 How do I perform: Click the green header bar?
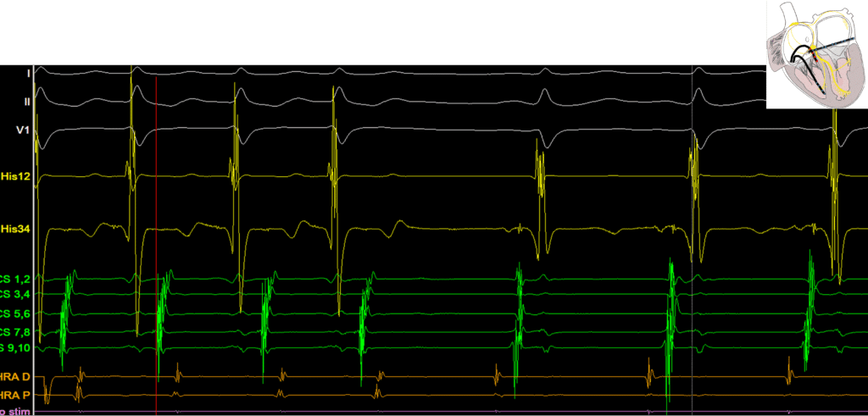click(x=381, y=31)
